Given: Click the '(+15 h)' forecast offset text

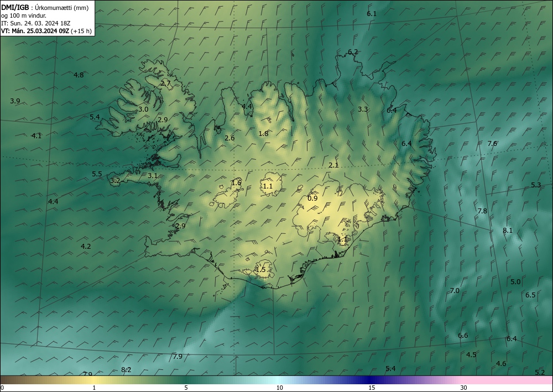Looking at the screenshot, I should 81,31.
